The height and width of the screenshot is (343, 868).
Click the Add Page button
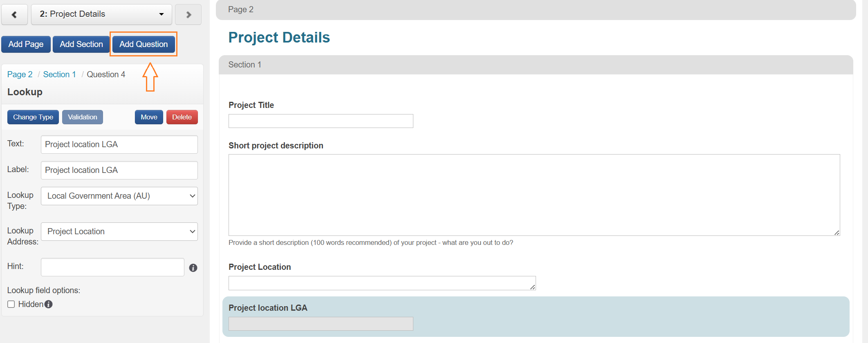(x=26, y=44)
